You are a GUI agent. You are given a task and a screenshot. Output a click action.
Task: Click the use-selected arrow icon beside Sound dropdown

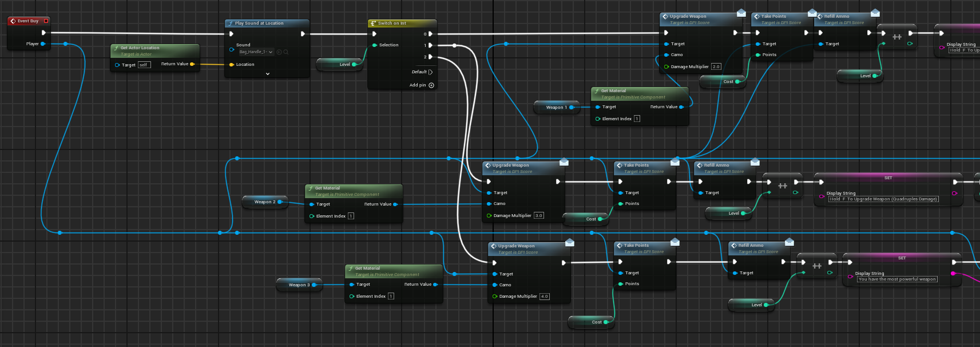point(279,52)
